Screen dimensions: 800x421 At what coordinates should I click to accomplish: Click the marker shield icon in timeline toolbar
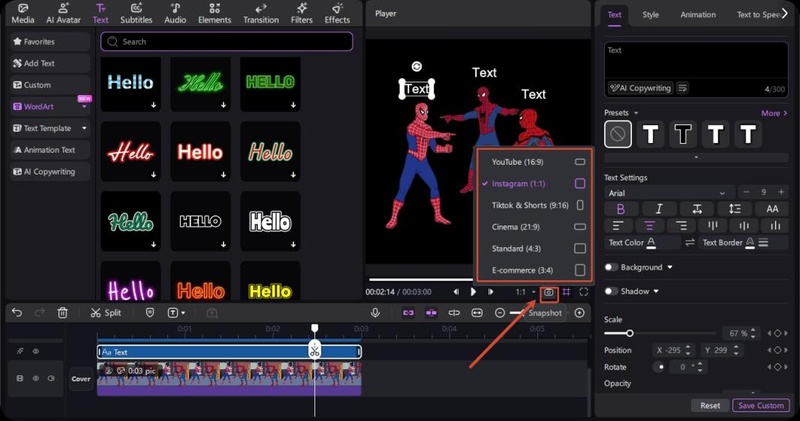click(149, 312)
